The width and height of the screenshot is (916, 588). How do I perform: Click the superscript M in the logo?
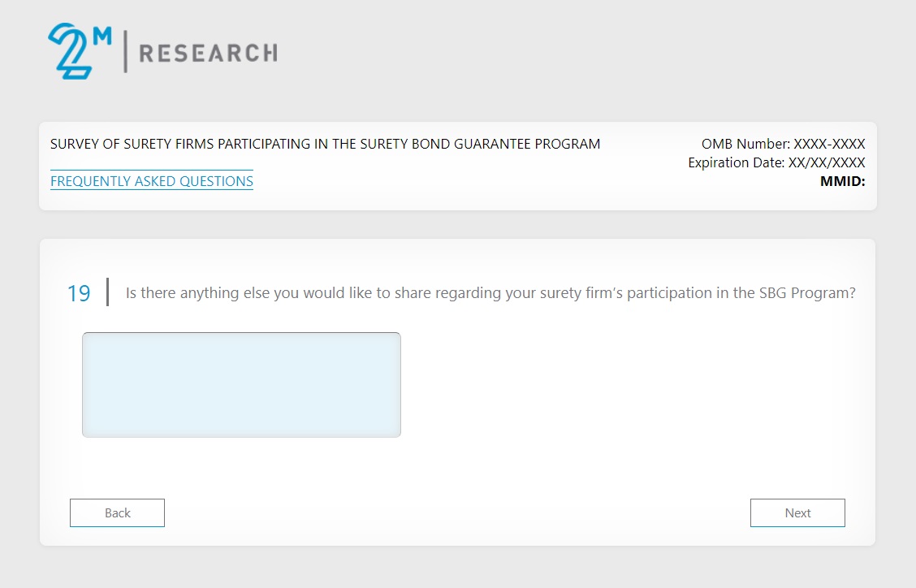(x=102, y=34)
